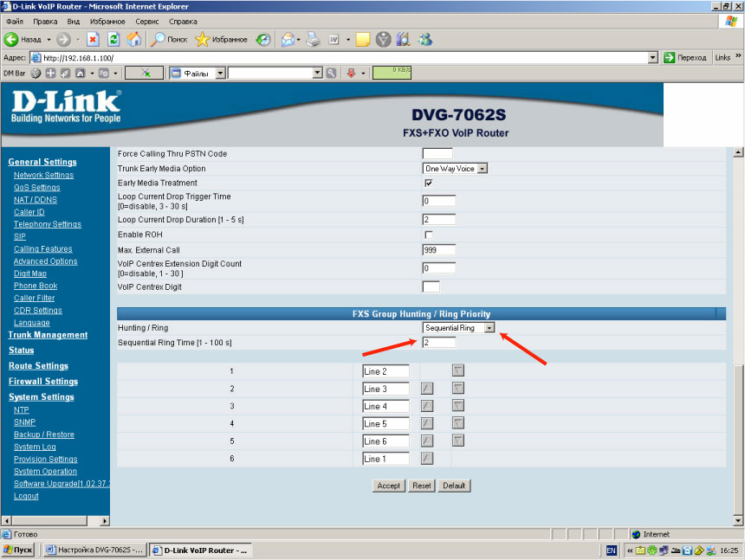The width and height of the screenshot is (745, 560).
Task: Move Line 3 up in priority
Action: (x=426, y=389)
